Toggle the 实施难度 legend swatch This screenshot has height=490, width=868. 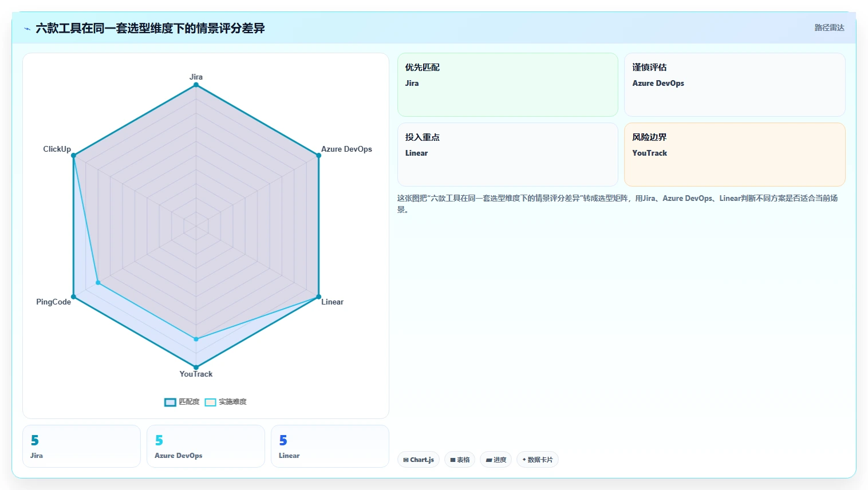click(x=210, y=402)
